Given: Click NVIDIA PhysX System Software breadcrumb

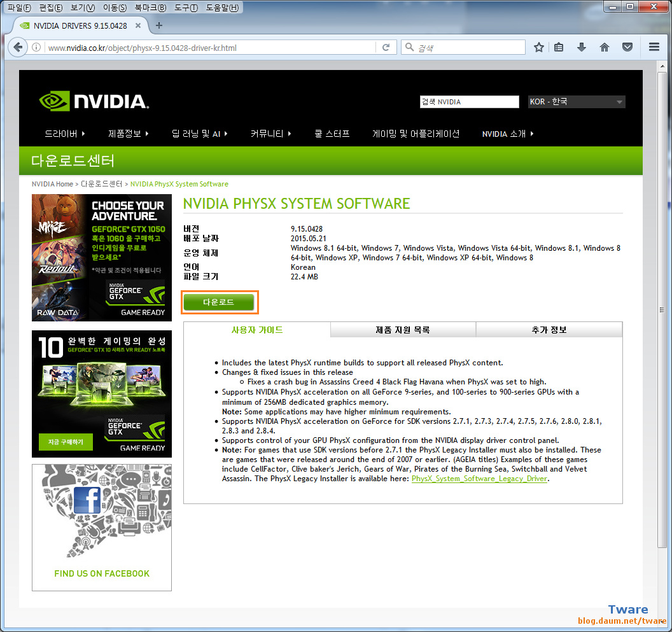Looking at the screenshot, I should point(179,184).
